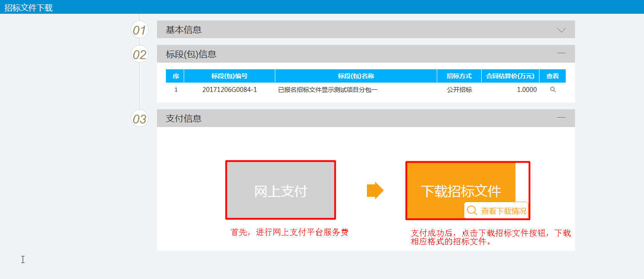The height and width of the screenshot is (279, 644).
Task: Click the search icon beside 查看下载情况
Action: point(472,210)
